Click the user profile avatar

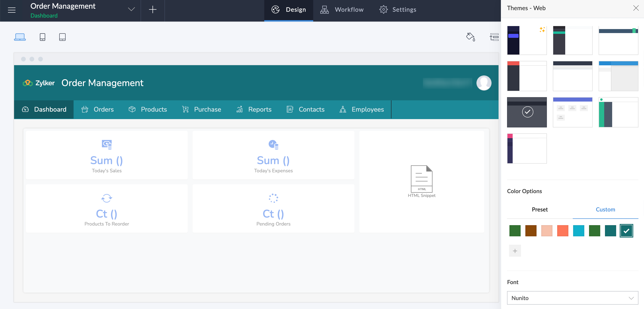coord(484,83)
